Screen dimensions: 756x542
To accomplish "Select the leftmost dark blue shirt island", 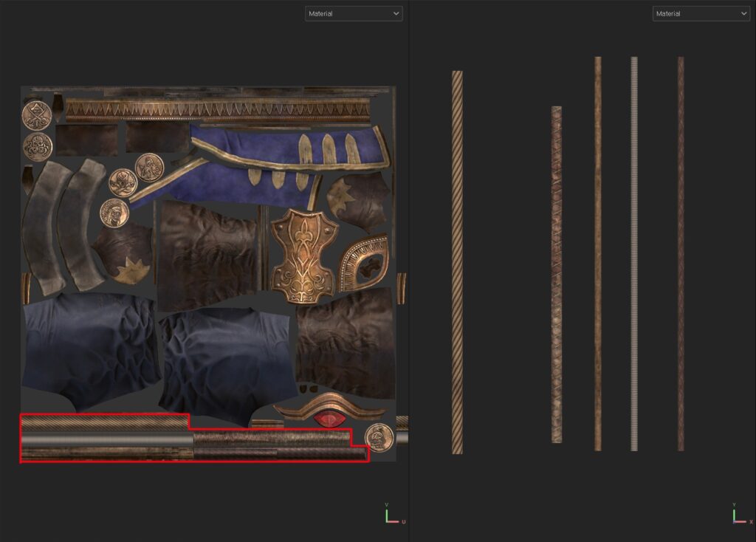I will click(91, 352).
